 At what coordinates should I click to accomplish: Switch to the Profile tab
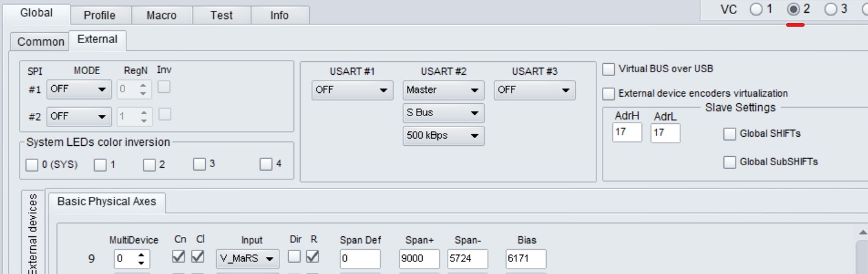[x=99, y=15]
